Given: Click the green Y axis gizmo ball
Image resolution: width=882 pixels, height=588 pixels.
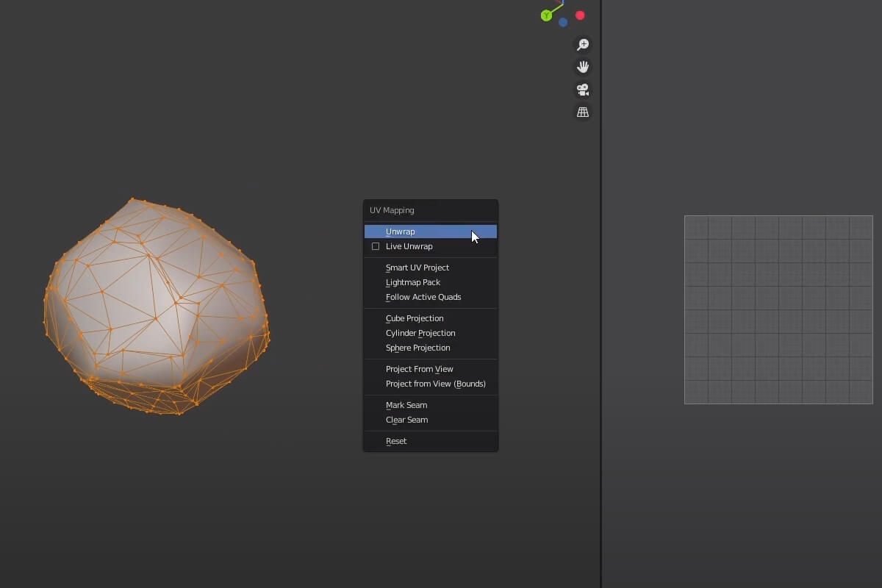Looking at the screenshot, I should click(x=546, y=15).
